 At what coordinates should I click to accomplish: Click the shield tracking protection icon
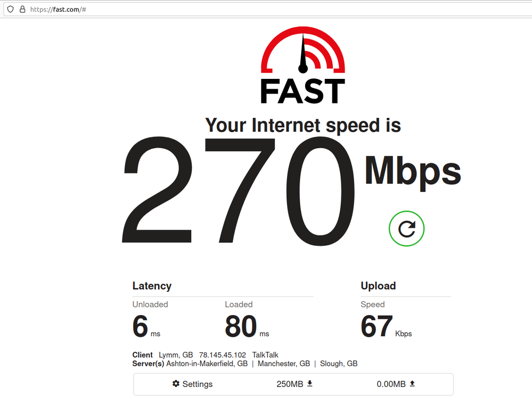point(11,9)
